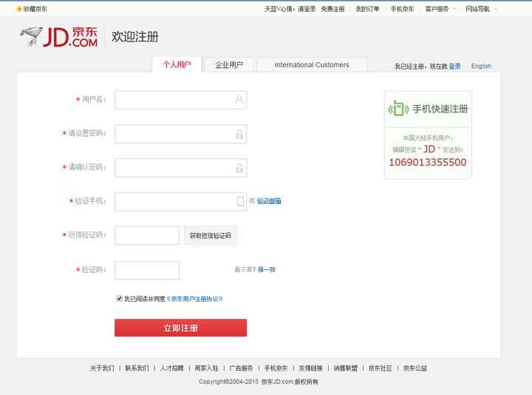Expand the 客户服务 dropdown arrow
This screenshot has width=532, height=395.
click(454, 9)
